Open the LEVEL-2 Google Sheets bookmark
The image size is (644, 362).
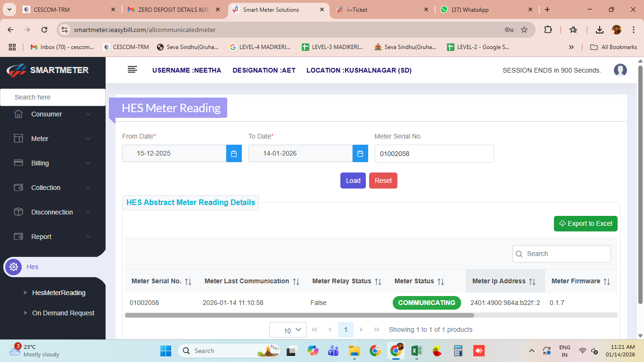[478, 47]
